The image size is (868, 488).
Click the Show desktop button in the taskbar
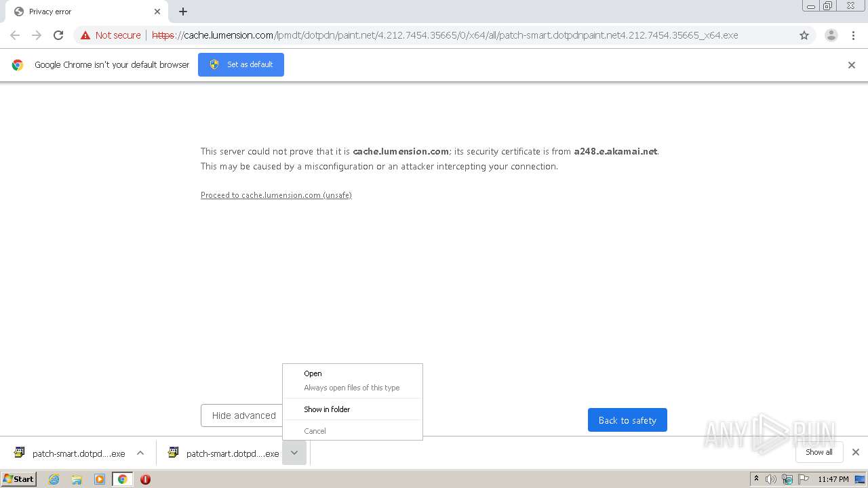(x=860, y=479)
